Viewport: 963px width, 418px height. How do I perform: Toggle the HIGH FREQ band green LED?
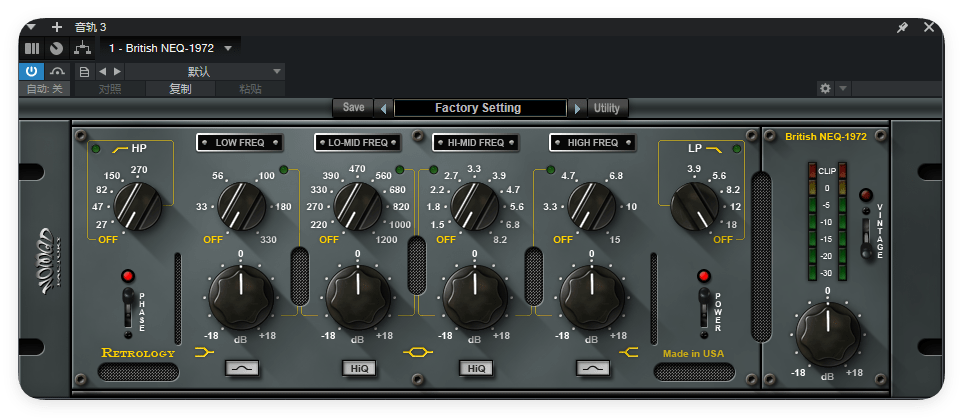coord(550,169)
